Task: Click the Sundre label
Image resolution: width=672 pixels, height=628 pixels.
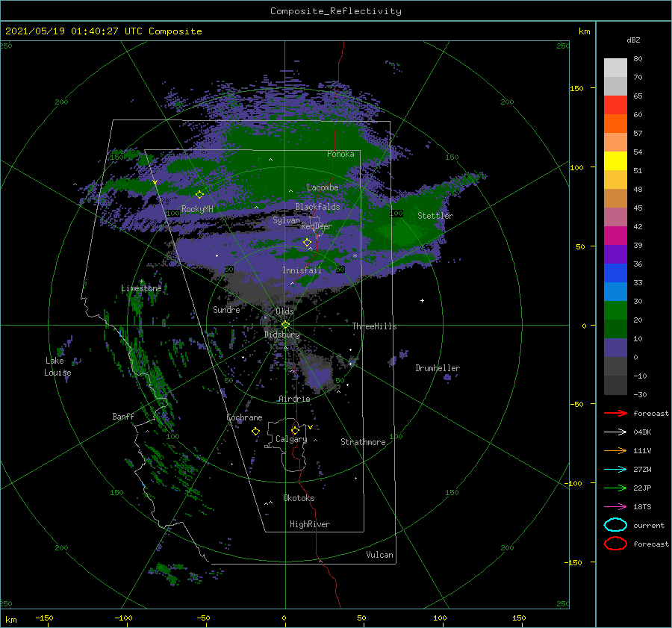Action: click(226, 309)
